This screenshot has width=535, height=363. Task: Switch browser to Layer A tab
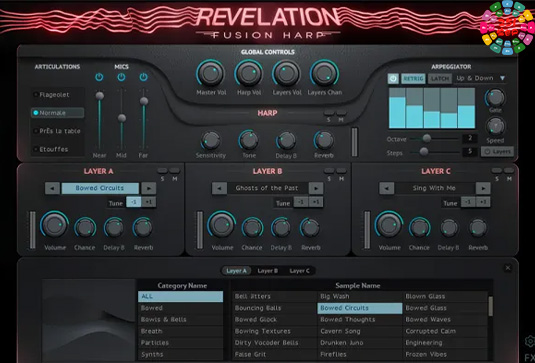click(x=236, y=271)
